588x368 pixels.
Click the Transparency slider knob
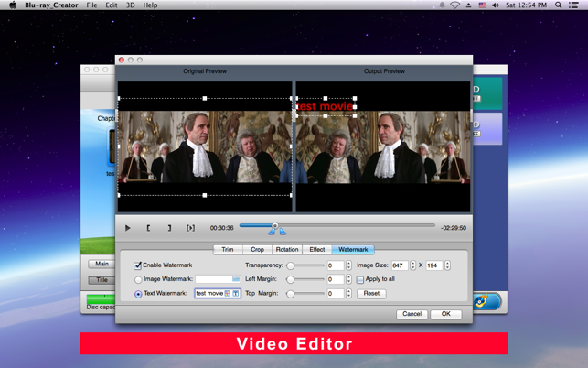click(x=290, y=265)
